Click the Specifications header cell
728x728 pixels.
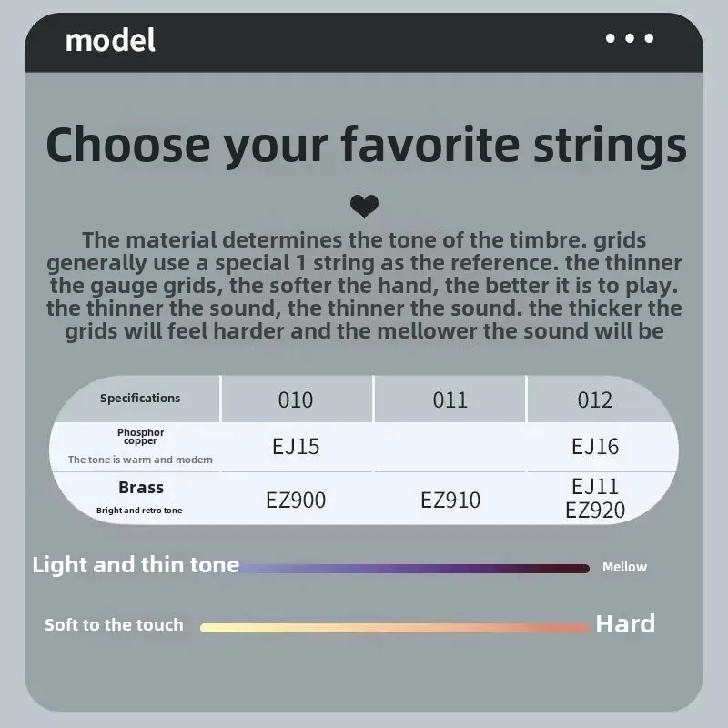140,399
